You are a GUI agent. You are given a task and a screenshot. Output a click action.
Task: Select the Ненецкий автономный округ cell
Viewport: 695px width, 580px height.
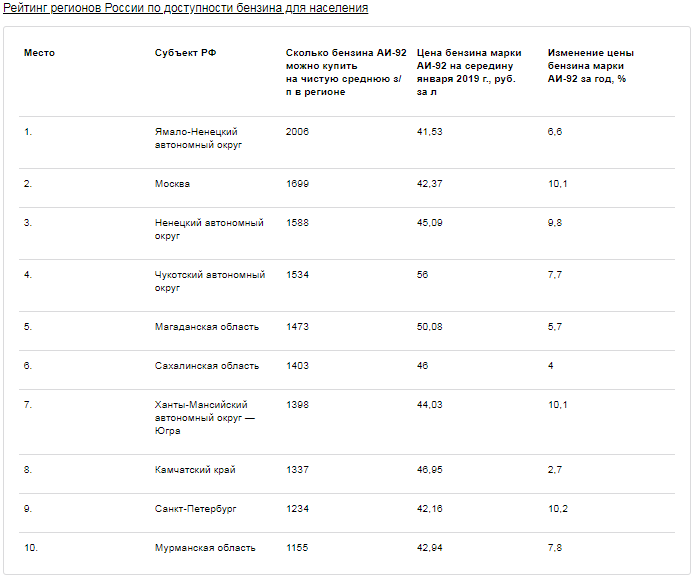click(x=209, y=229)
